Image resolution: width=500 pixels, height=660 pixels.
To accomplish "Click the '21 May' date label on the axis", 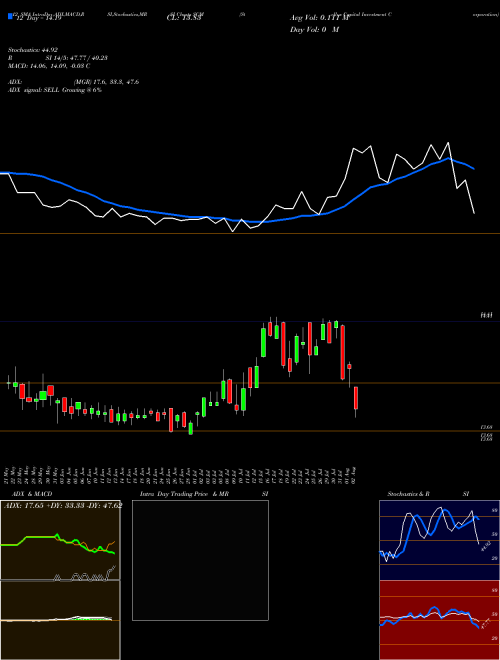I will tap(8, 475).
